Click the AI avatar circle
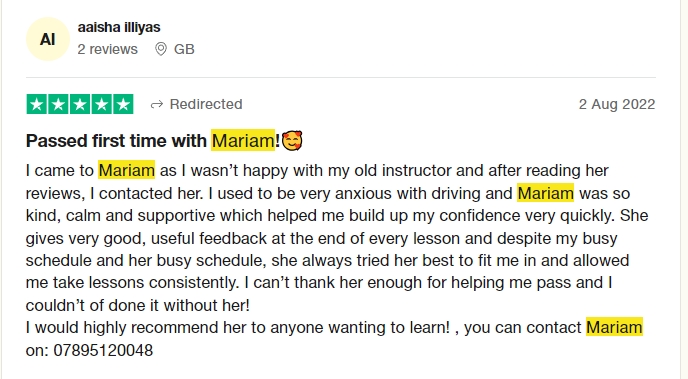This screenshot has height=379, width=688. tap(48, 39)
